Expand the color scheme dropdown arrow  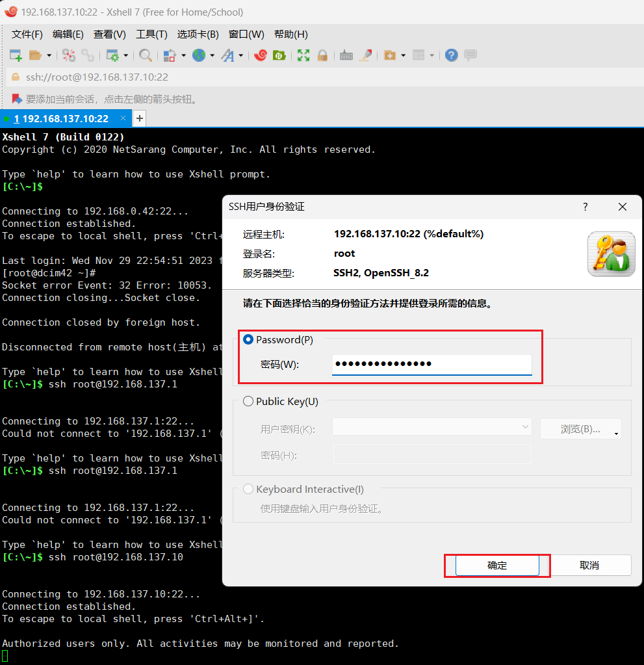coord(183,55)
